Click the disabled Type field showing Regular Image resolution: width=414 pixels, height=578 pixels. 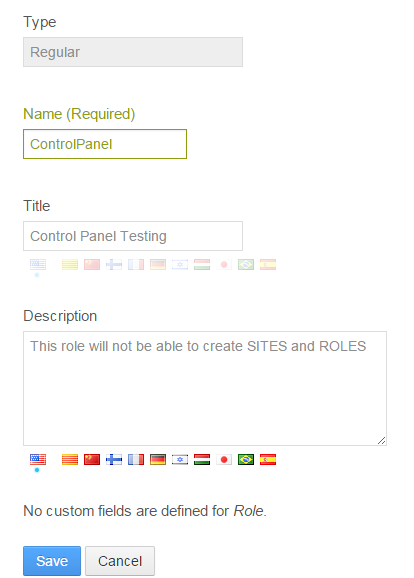pyautogui.click(x=133, y=52)
